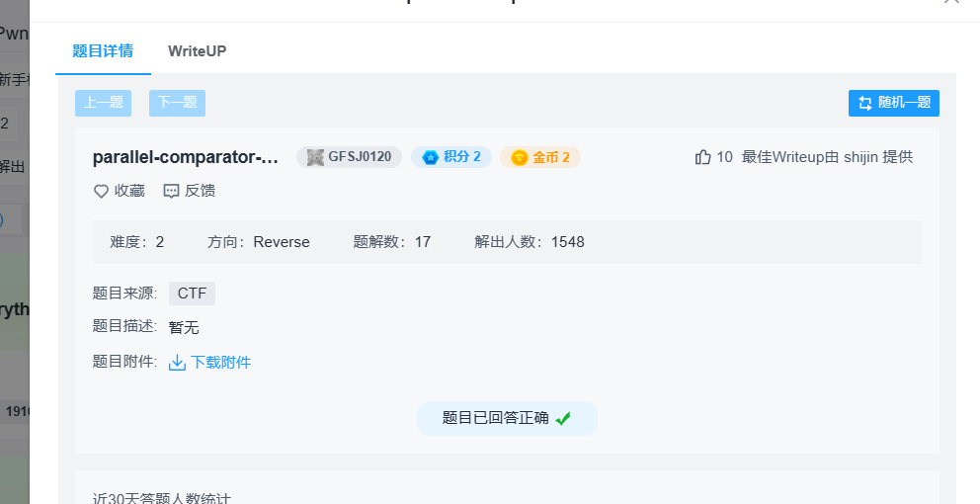
Task: Click the GFSJ0120 challenge ID badge icon
Action: tap(315, 157)
